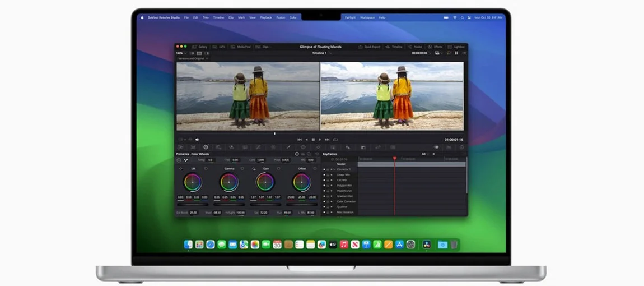This screenshot has height=286, width=644.
Task: Switch Primaries to Bars mode icon
Action: (303, 154)
